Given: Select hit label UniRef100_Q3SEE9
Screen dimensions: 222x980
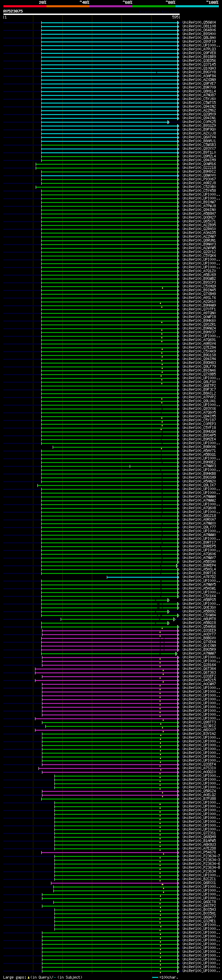Looking at the screenshot, I should (x=199, y=631).
